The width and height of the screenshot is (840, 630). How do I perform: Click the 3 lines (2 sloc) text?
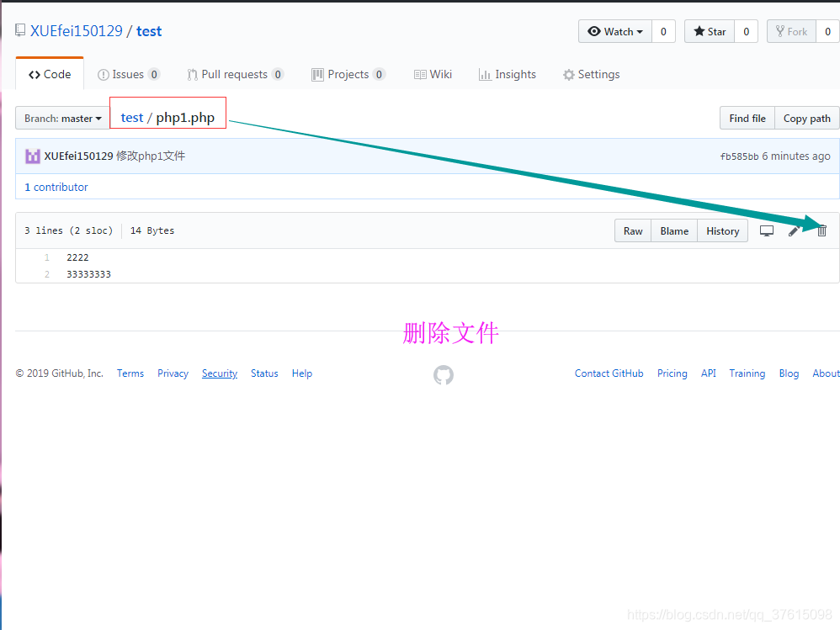[x=68, y=230]
